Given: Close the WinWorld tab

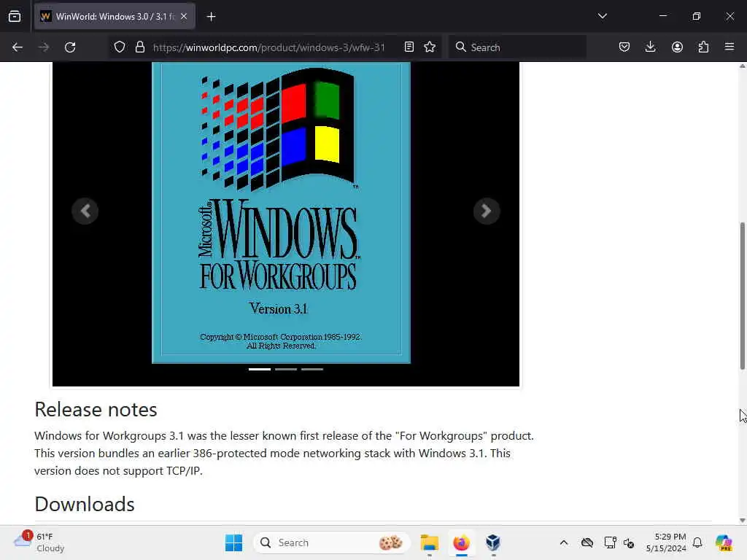Looking at the screenshot, I should point(184,17).
